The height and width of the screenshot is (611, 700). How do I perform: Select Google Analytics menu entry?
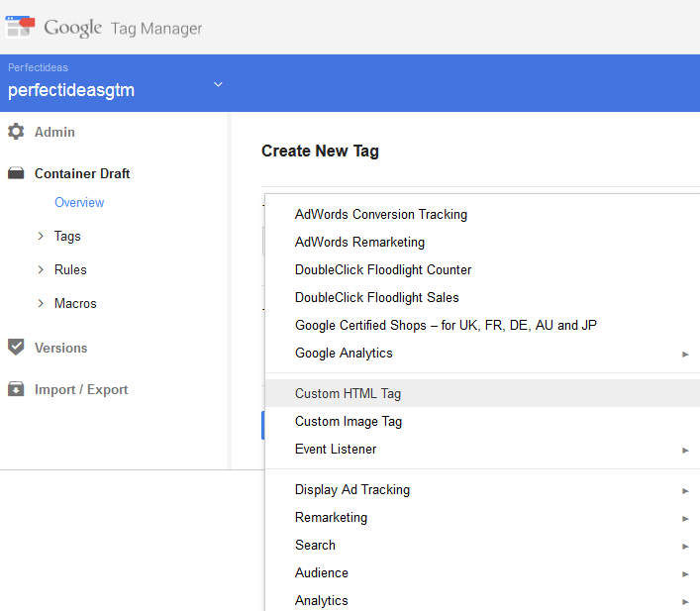(482, 353)
